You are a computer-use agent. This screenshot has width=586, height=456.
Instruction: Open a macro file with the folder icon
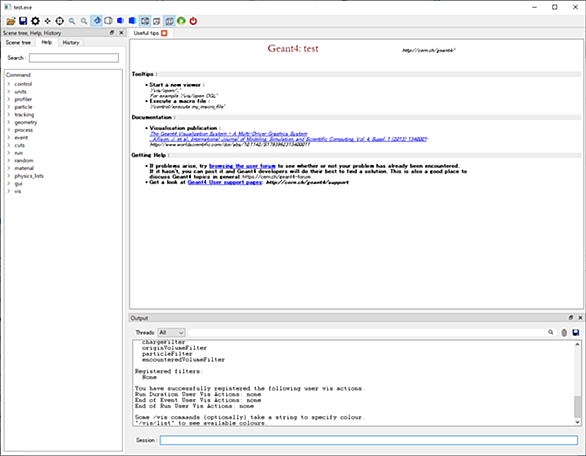point(11,21)
